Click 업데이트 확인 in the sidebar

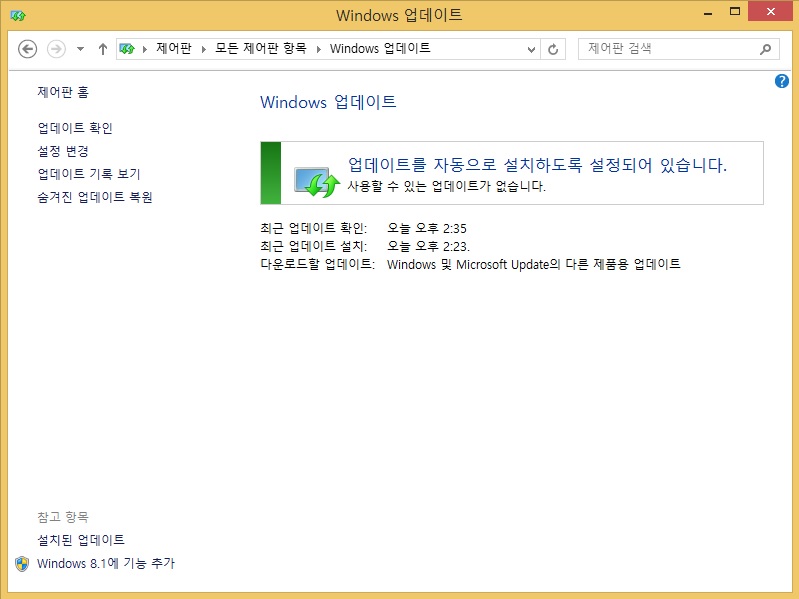pos(75,128)
